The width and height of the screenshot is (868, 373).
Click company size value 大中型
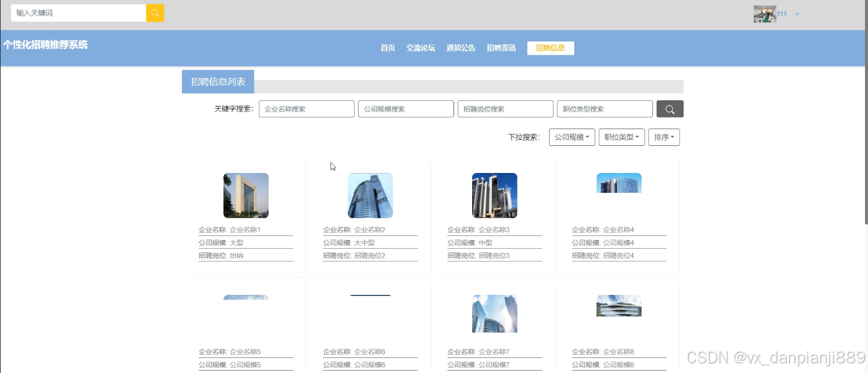pyautogui.click(x=365, y=243)
